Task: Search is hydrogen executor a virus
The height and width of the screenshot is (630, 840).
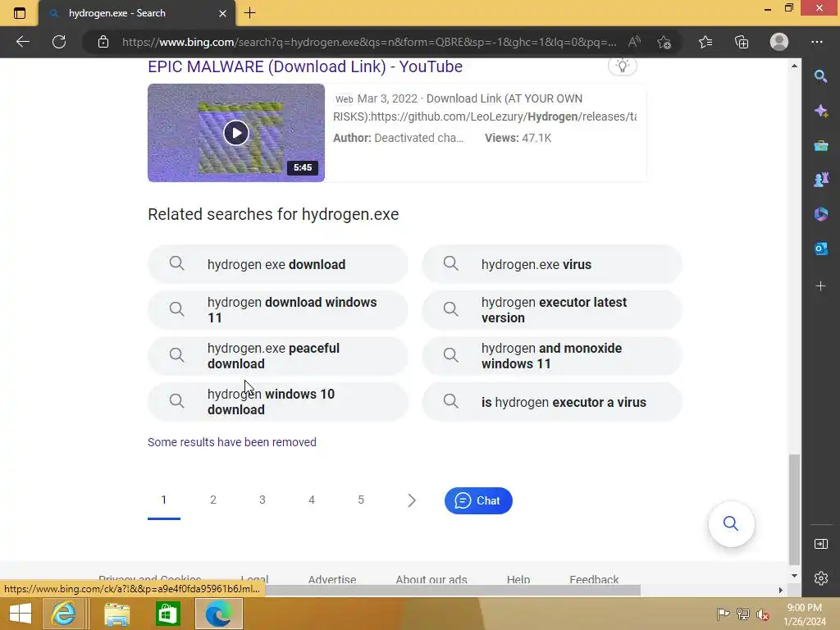Action: click(x=552, y=402)
